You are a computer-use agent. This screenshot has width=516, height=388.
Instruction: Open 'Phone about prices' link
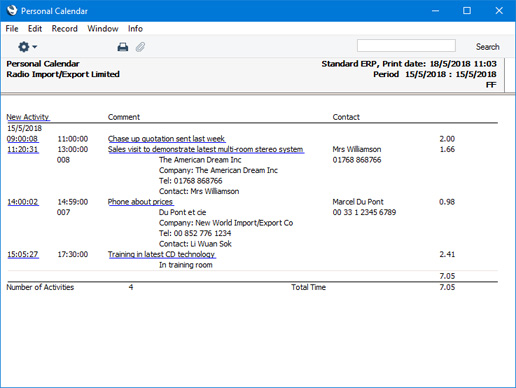tap(140, 202)
